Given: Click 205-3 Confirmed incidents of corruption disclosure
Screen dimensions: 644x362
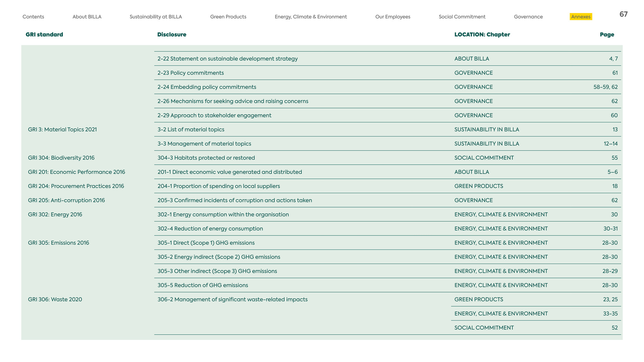Looking at the screenshot, I should tap(235, 200).
